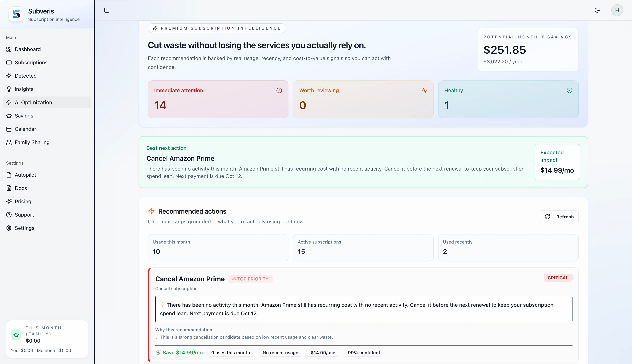Click the Pricing sparkle icon

click(x=9, y=202)
